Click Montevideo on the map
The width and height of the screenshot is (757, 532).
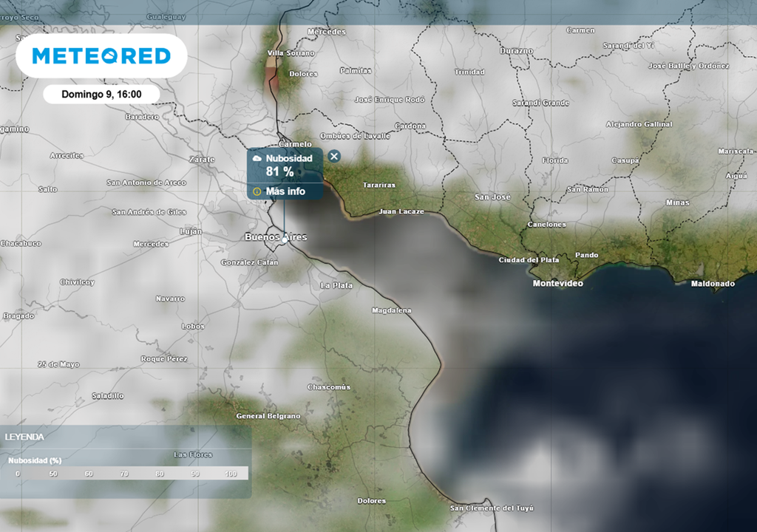[558, 284]
